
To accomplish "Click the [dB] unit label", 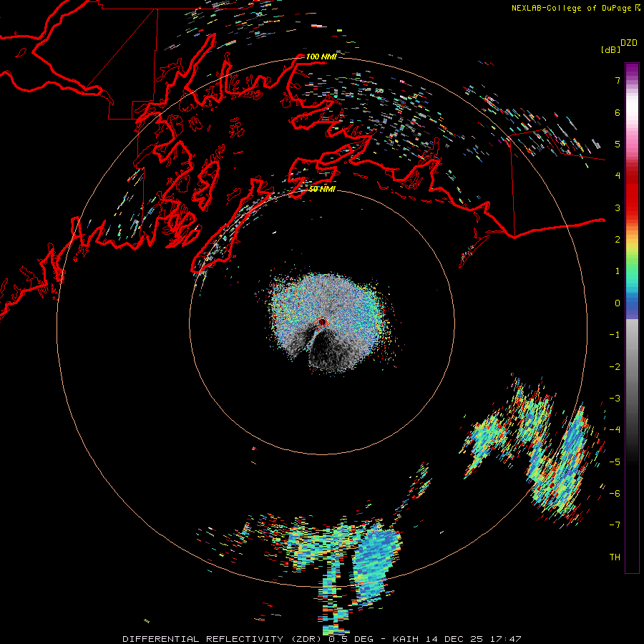I will [610, 50].
